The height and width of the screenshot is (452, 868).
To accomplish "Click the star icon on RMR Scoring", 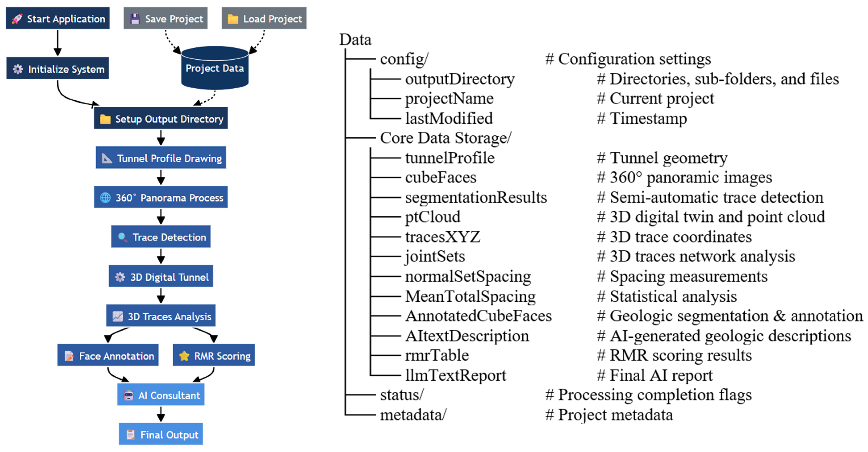I will point(184,356).
